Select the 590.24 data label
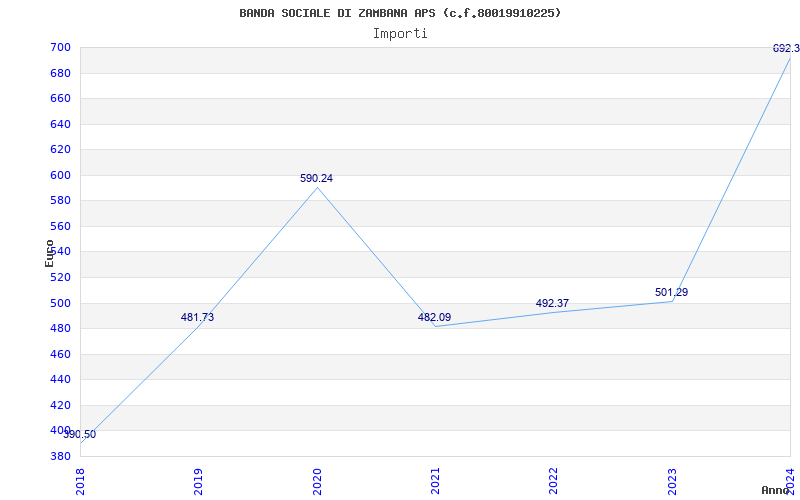Screen dimensions: 800x500 [316, 179]
